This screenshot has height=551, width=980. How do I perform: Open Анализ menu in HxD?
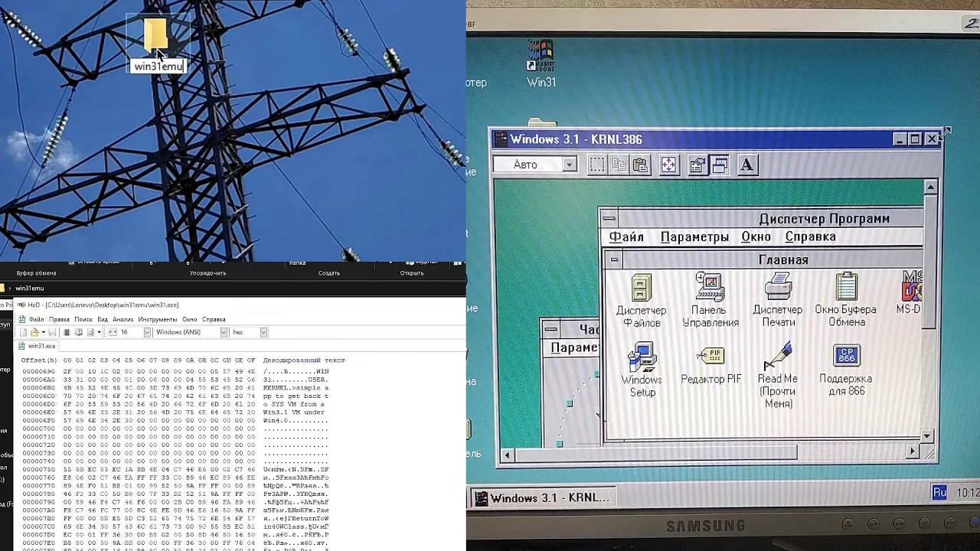pyautogui.click(x=123, y=319)
